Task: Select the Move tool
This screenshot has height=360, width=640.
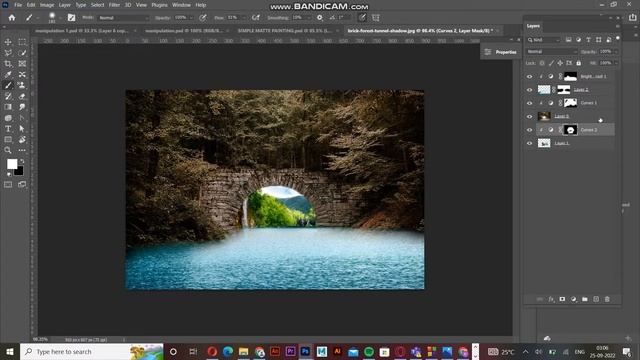Action: tap(8, 42)
